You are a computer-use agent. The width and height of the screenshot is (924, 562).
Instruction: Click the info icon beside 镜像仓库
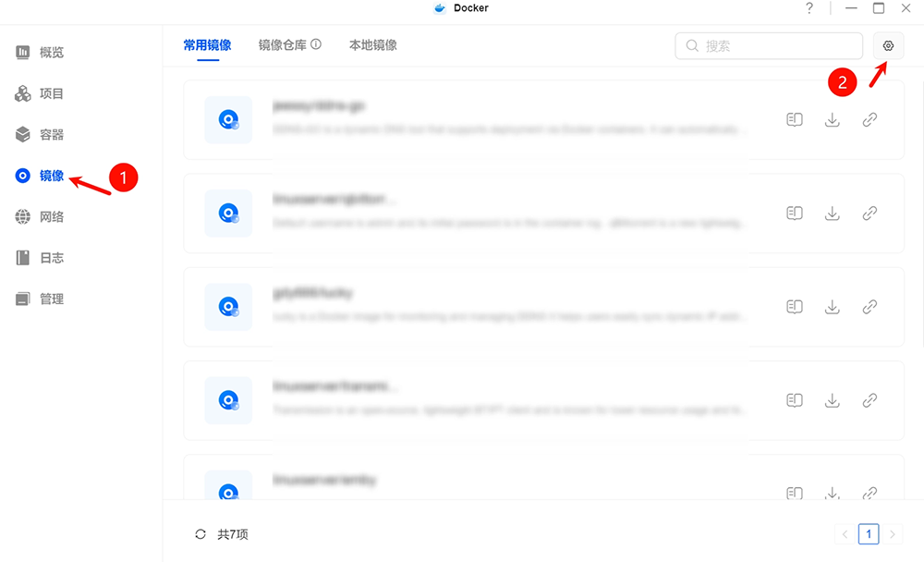[x=316, y=44]
